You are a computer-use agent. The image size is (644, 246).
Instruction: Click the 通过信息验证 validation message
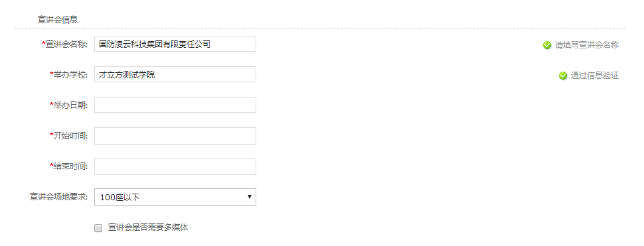(x=595, y=76)
